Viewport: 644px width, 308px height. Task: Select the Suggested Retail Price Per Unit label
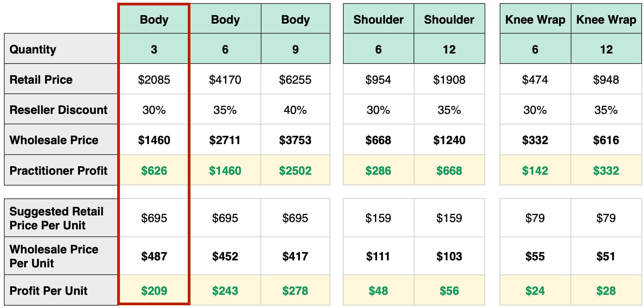coord(56,218)
